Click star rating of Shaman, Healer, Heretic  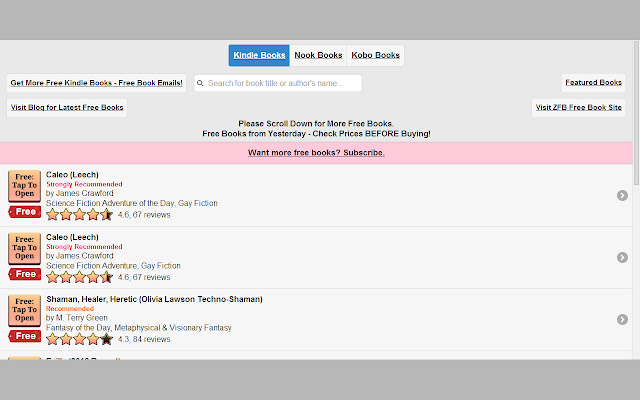[80, 339]
